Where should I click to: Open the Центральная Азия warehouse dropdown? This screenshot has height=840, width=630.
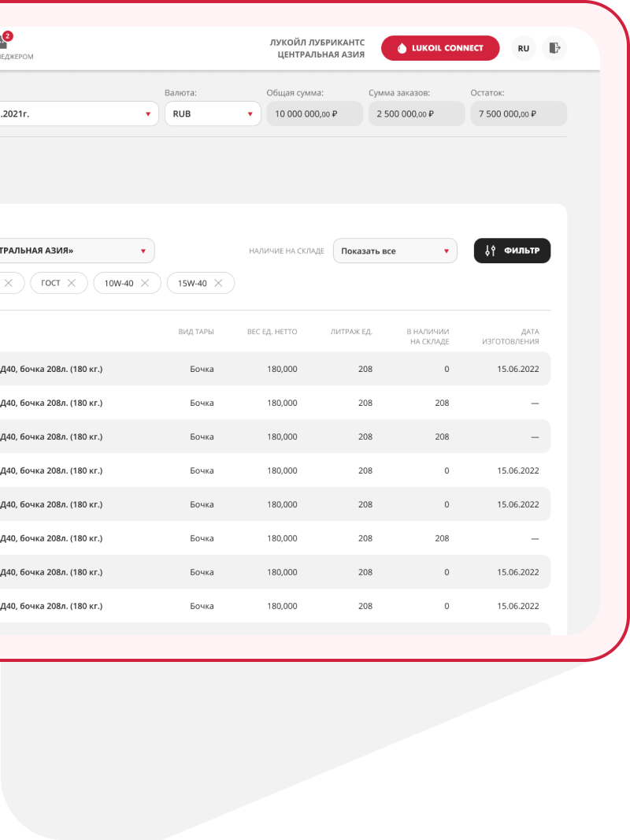[x=75, y=251]
